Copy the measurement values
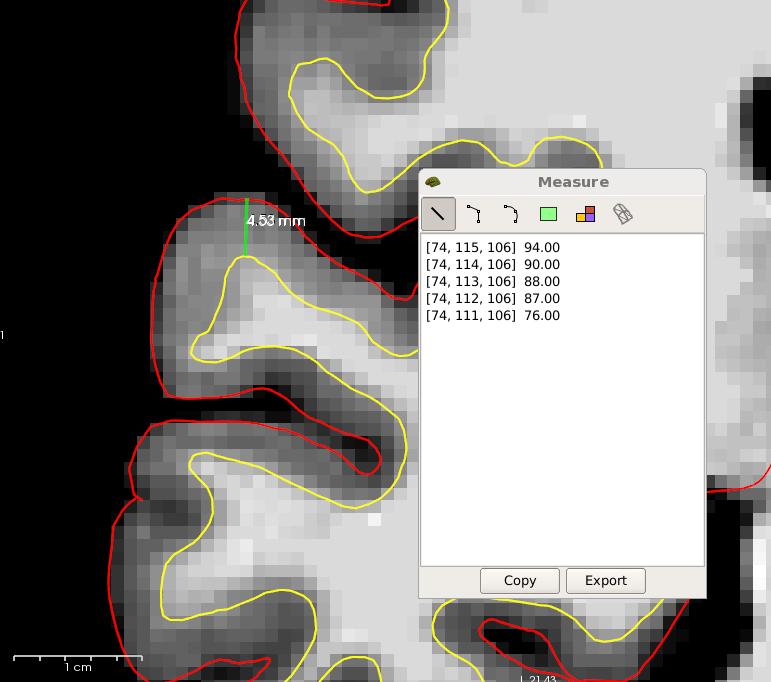The width and height of the screenshot is (771, 682). [x=519, y=581]
